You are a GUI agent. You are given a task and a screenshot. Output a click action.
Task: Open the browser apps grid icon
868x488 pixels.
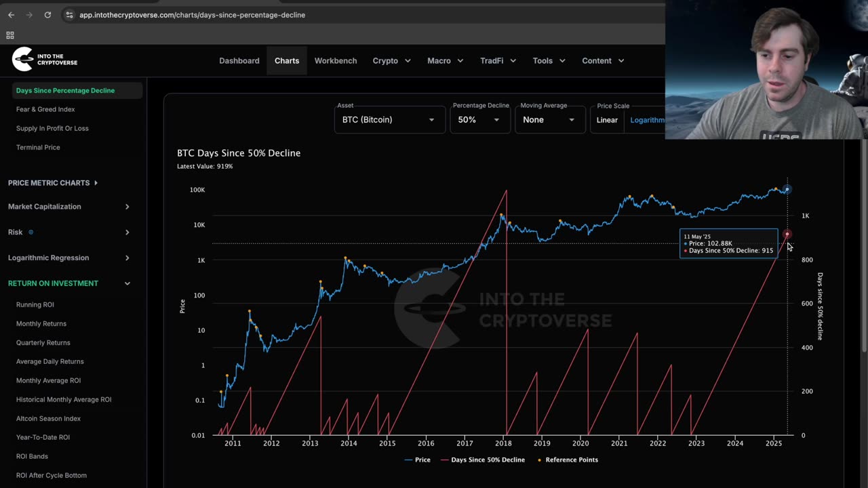coord(10,35)
